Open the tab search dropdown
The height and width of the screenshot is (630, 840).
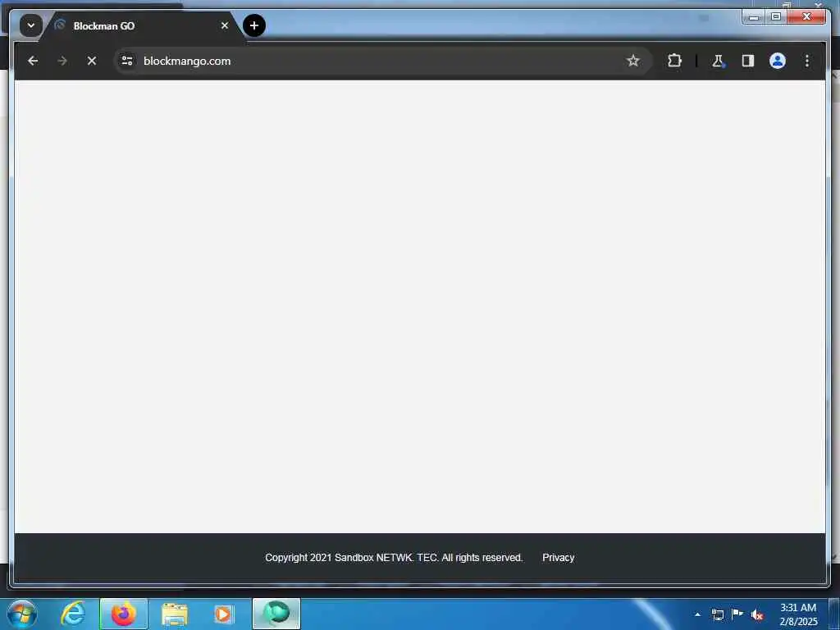click(31, 25)
